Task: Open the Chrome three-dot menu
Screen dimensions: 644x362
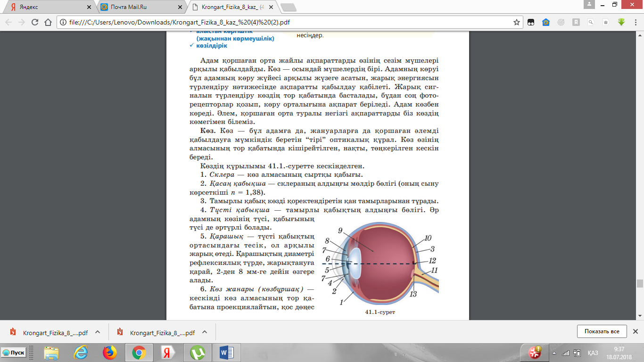Action: tap(635, 22)
